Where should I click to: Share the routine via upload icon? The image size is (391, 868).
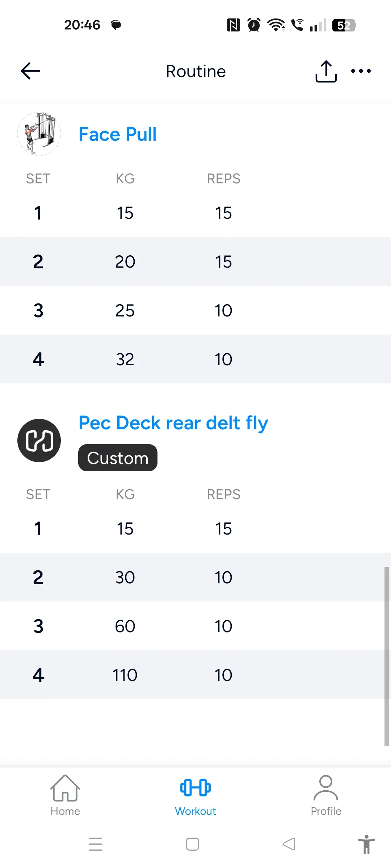pos(326,71)
